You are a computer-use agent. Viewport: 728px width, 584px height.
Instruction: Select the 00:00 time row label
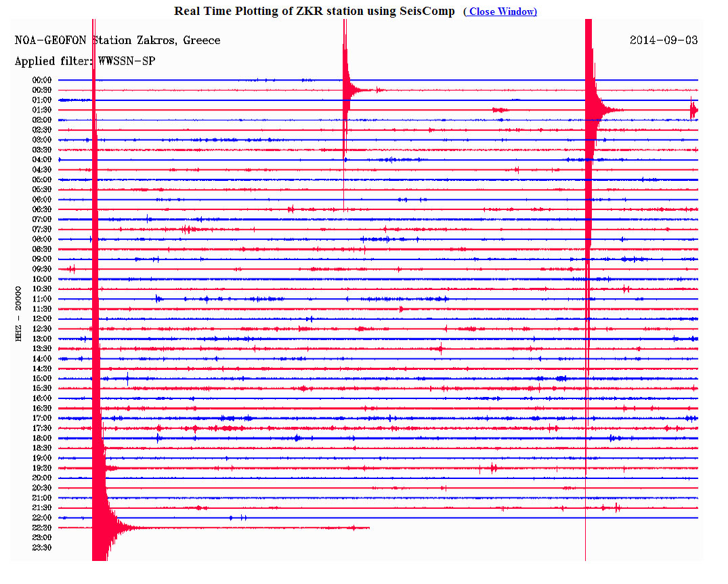click(42, 80)
